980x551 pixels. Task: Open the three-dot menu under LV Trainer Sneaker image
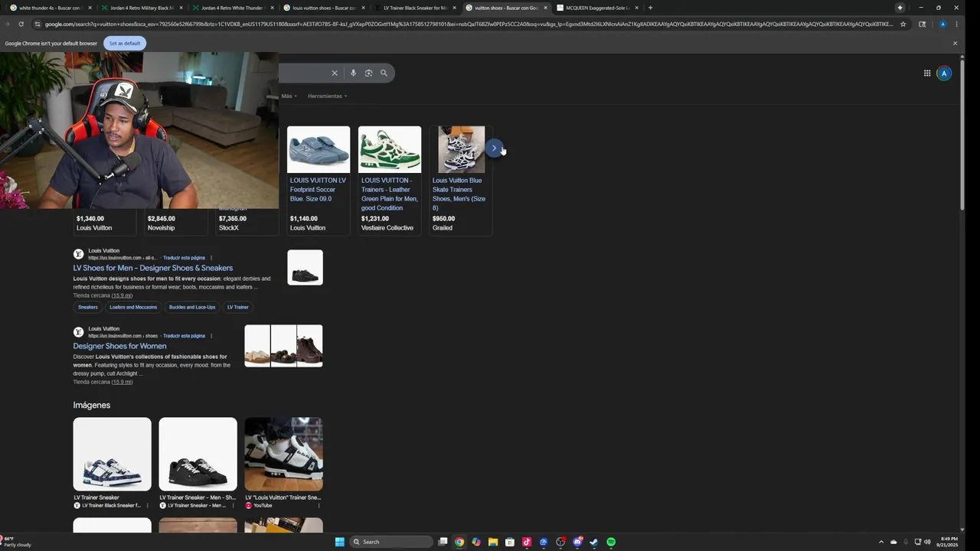[x=147, y=505]
